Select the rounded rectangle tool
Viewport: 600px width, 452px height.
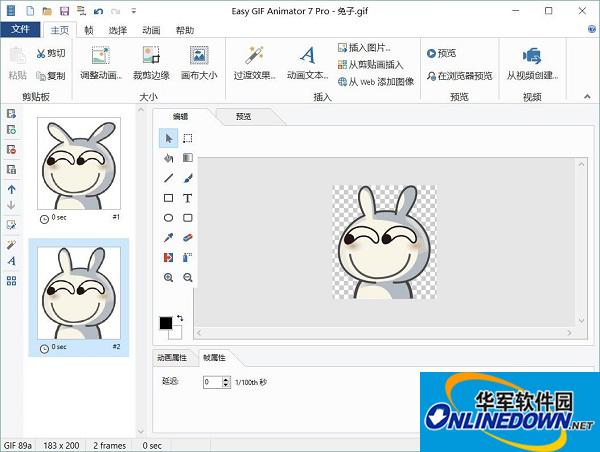[x=188, y=218]
